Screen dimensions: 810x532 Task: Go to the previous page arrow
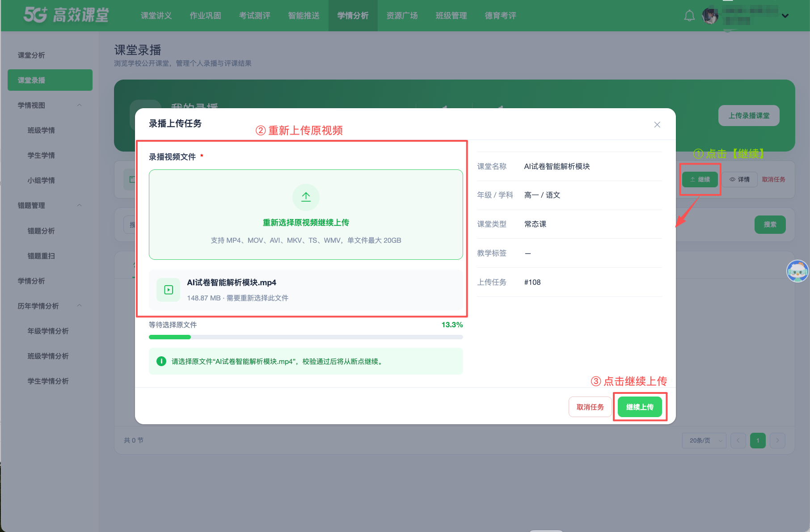click(738, 440)
